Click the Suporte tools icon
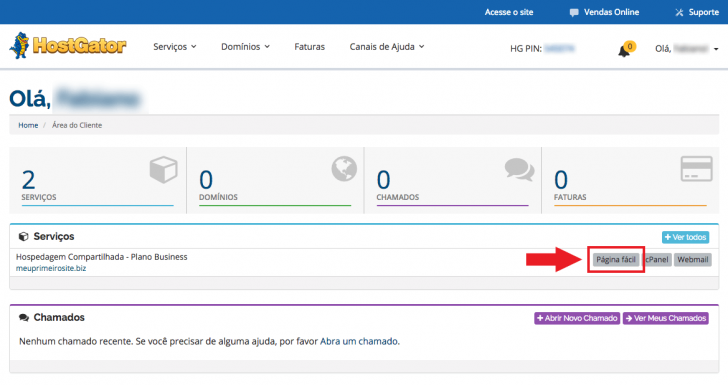Image resolution: width=728 pixels, height=385 pixels. click(679, 13)
